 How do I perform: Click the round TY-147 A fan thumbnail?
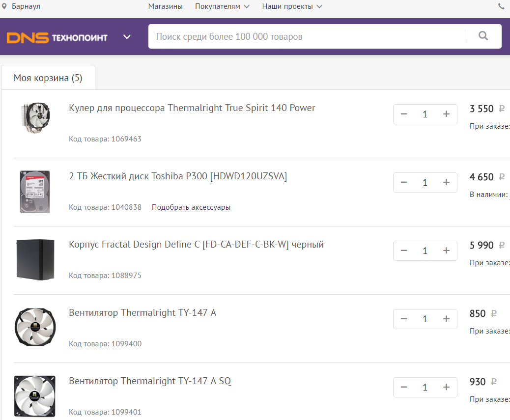pos(35,327)
